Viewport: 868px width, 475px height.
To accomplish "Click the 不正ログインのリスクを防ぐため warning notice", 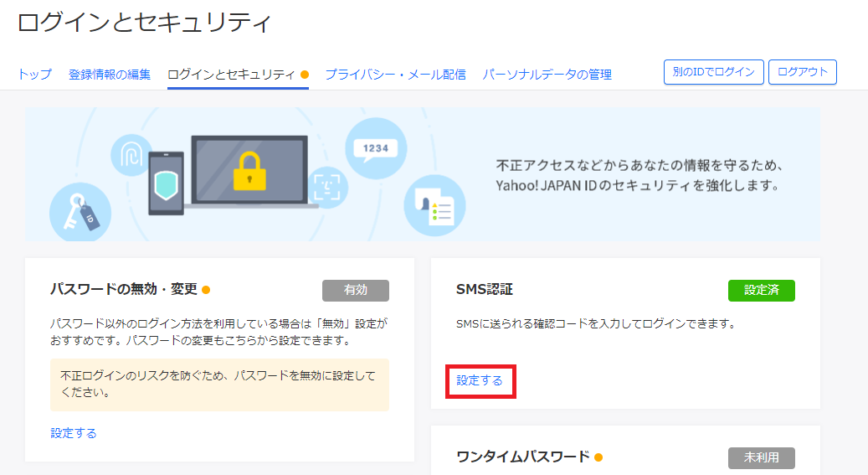I will click(x=220, y=385).
